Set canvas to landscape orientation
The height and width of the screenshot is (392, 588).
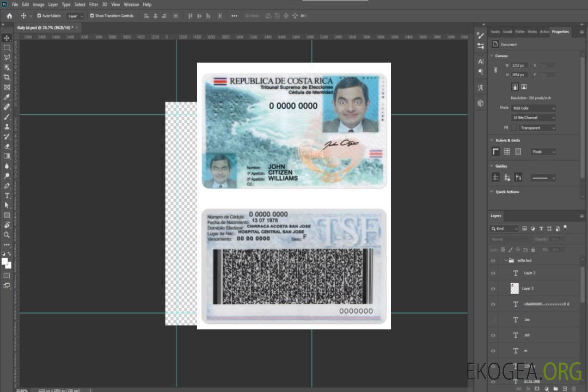click(x=524, y=87)
